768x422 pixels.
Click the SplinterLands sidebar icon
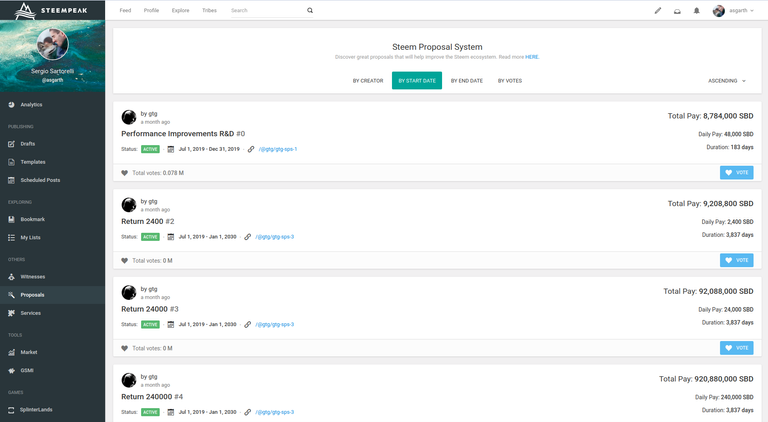pyautogui.click(x=11, y=410)
